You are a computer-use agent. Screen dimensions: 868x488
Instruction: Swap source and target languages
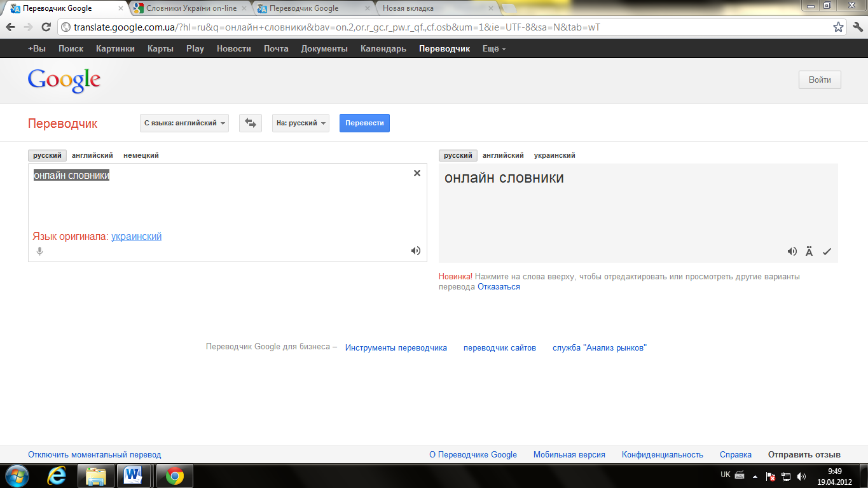coord(251,123)
